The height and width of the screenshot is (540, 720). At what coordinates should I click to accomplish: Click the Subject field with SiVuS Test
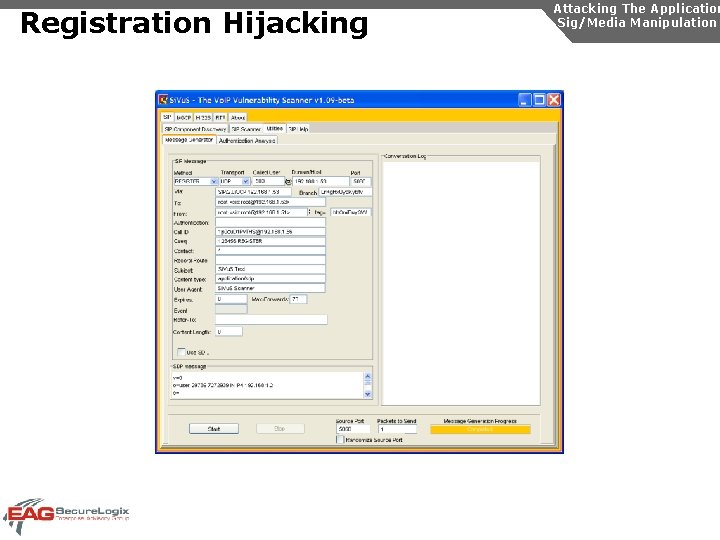270,270
